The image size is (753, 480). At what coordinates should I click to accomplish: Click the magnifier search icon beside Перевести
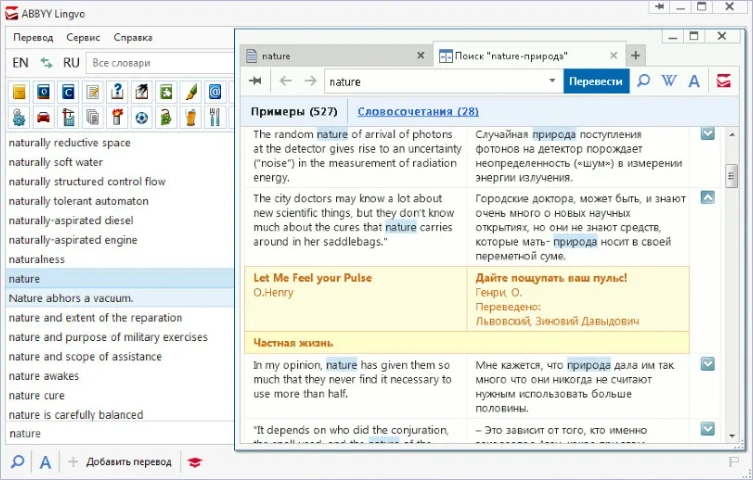(x=644, y=81)
